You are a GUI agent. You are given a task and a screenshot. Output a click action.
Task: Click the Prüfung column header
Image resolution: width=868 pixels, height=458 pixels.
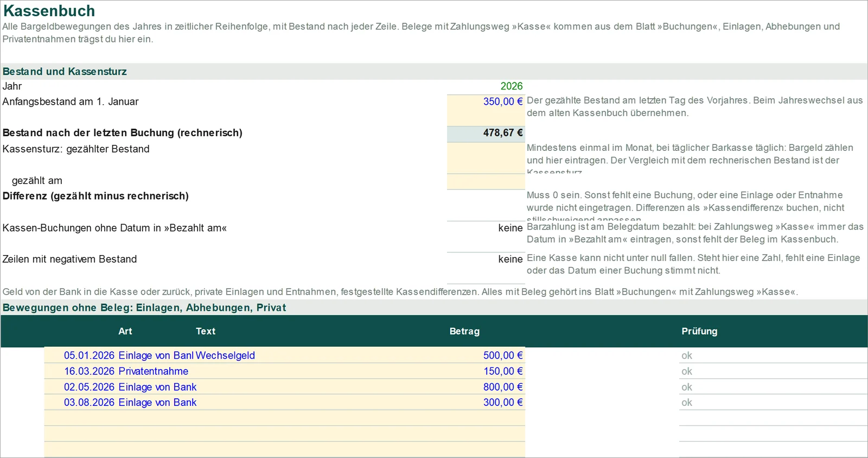[699, 332]
